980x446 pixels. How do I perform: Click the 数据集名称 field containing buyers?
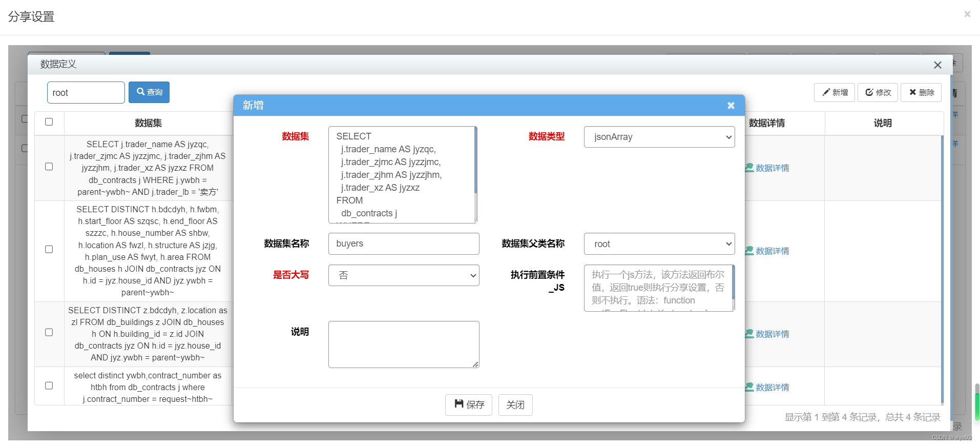[x=404, y=244]
